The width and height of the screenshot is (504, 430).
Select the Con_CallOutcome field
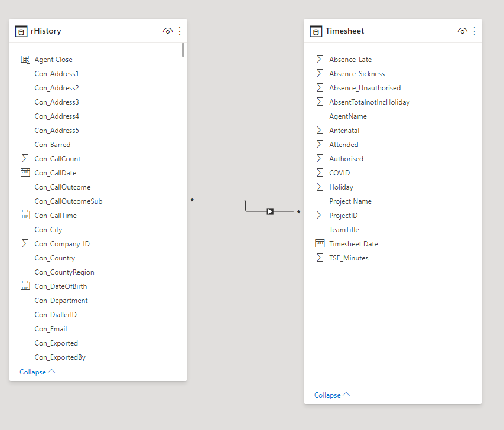click(63, 187)
